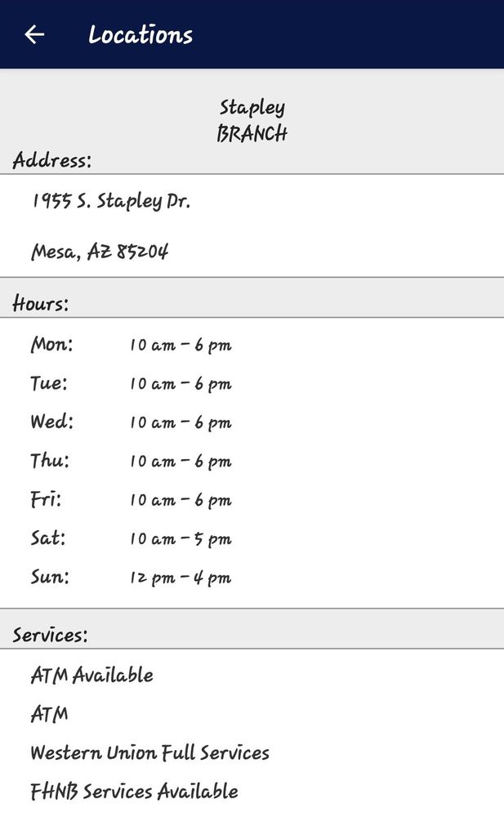Click the Services section header

coord(50,635)
